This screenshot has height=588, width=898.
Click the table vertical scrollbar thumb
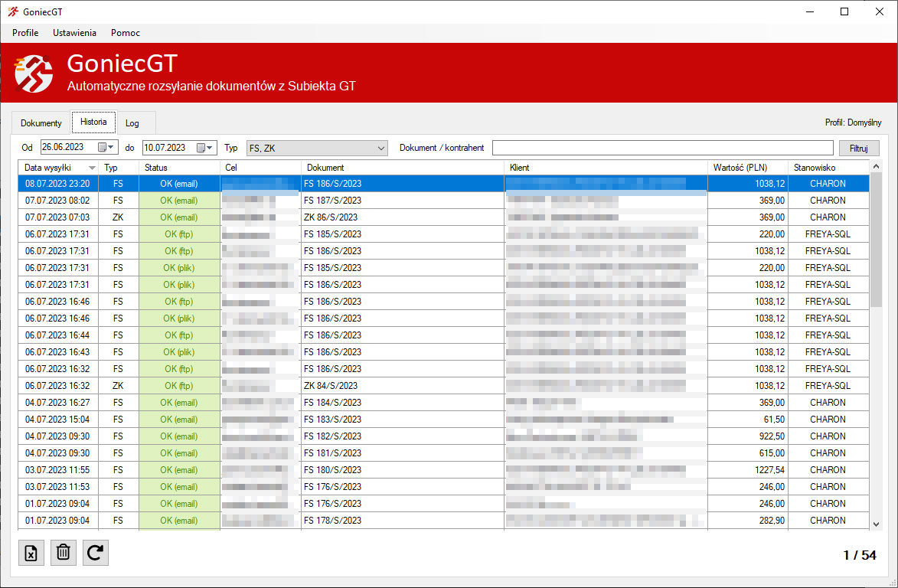(876, 240)
